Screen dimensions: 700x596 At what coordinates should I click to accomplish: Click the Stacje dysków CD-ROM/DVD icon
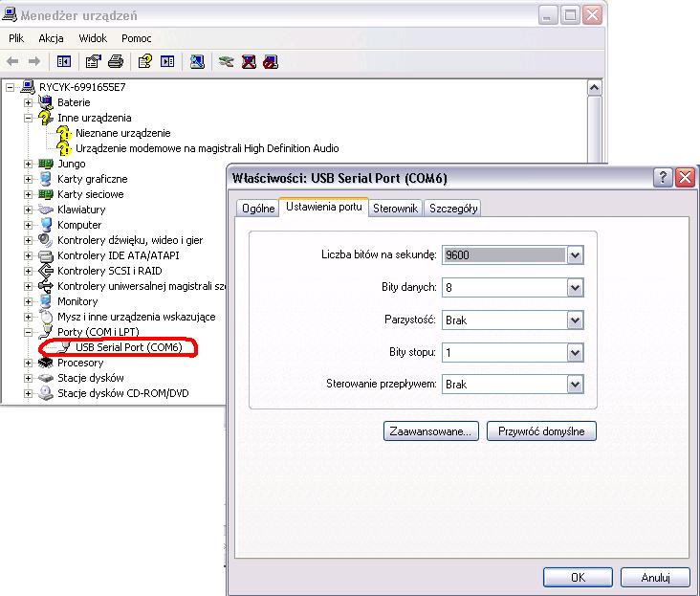coord(46,393)
